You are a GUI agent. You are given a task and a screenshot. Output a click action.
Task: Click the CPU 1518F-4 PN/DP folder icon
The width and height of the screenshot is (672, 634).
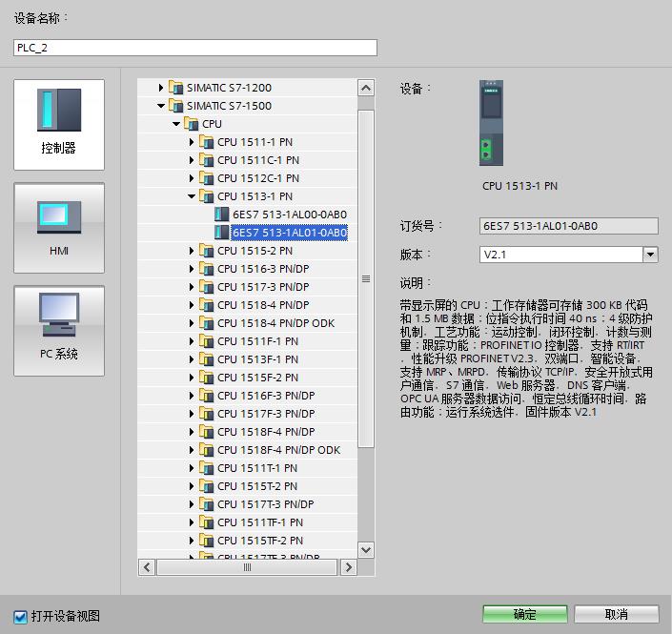(x=206, y=432)
